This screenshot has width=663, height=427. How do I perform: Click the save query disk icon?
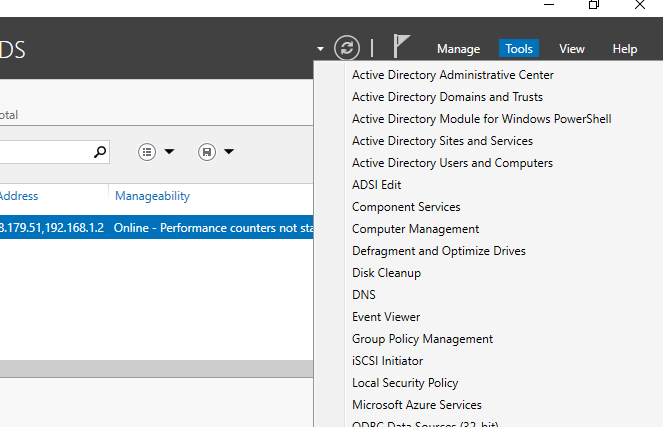tap(207, 152)
